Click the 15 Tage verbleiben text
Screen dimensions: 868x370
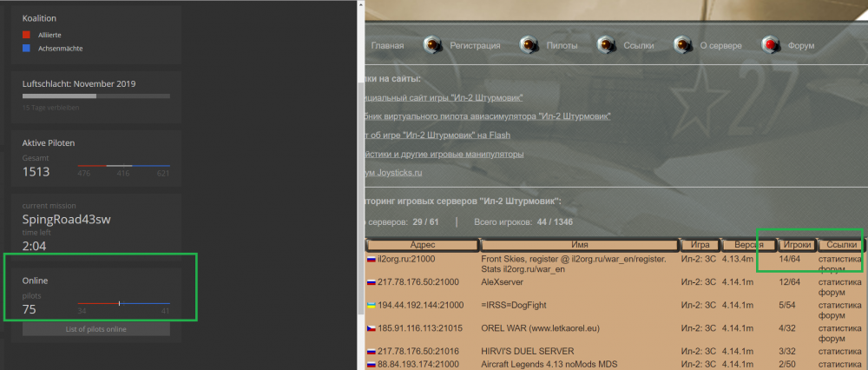50,108
